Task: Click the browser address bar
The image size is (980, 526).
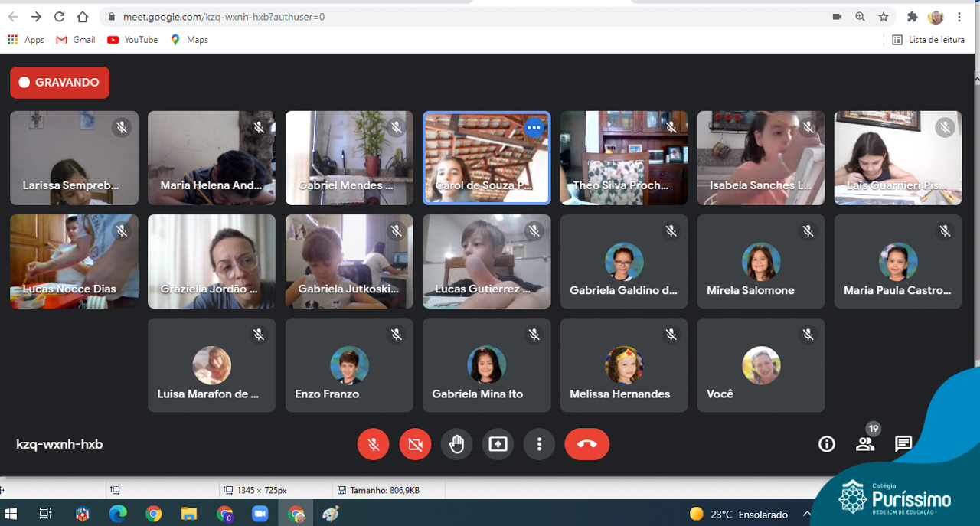Action: pos(459,16)
